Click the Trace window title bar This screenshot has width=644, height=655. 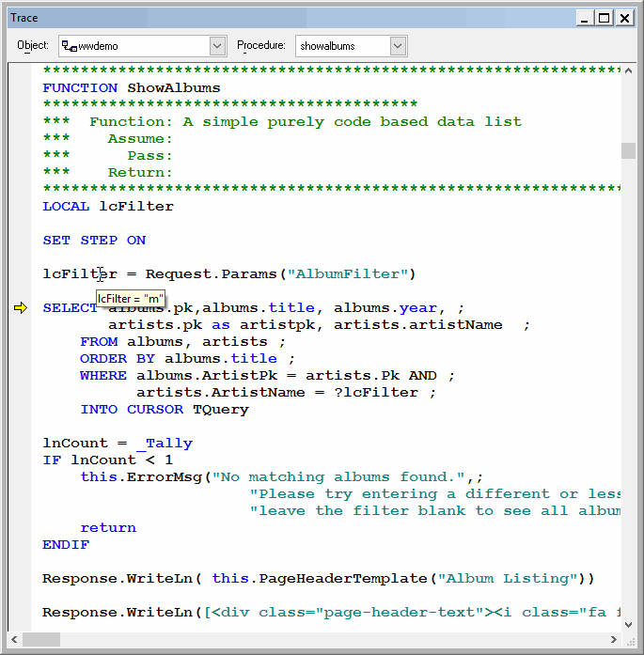282,18
